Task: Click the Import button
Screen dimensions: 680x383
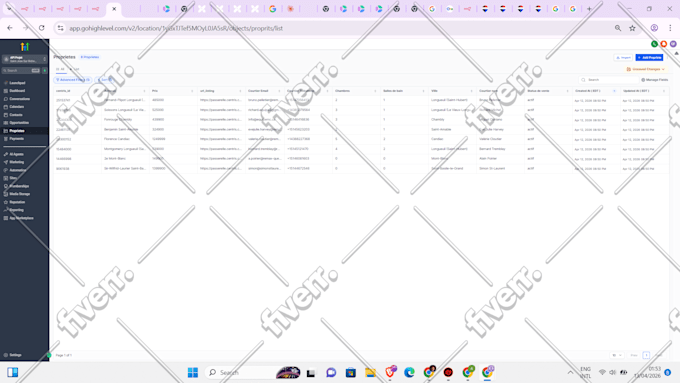Action: coord(623,58)
